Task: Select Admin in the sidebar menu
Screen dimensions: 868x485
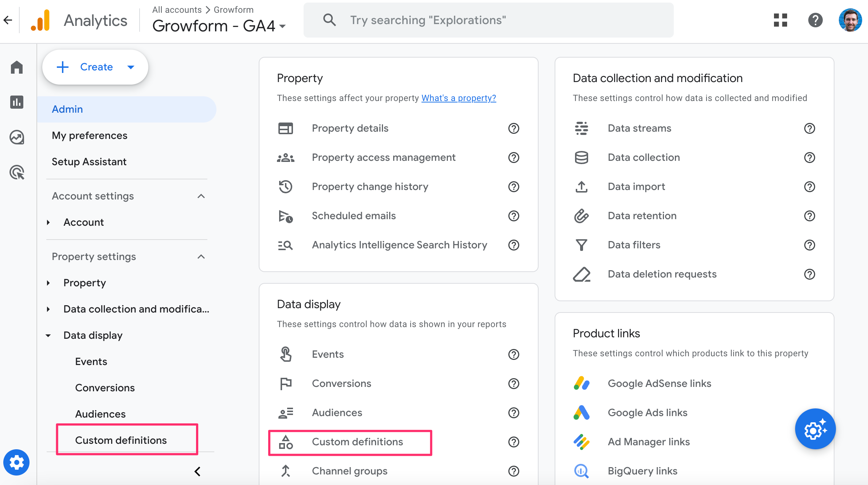Action: click(127, 109)
